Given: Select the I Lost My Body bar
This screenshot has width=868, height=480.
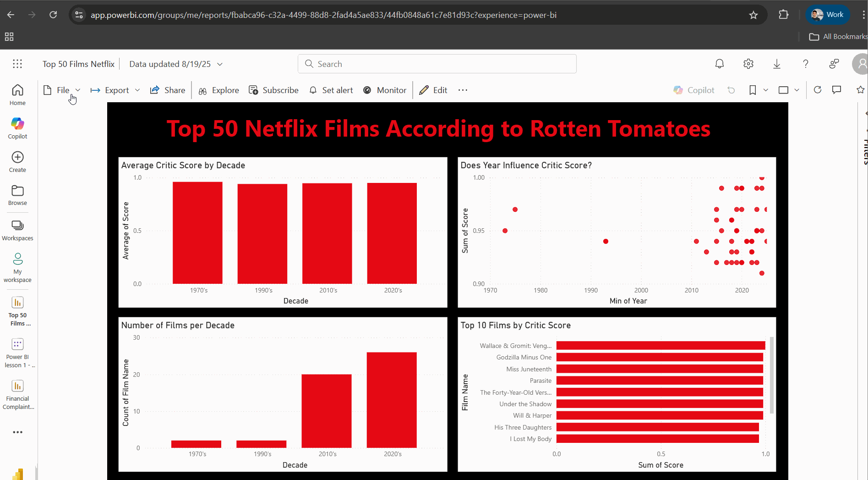Looking at the screenshot, I should [x=658, y=439].
